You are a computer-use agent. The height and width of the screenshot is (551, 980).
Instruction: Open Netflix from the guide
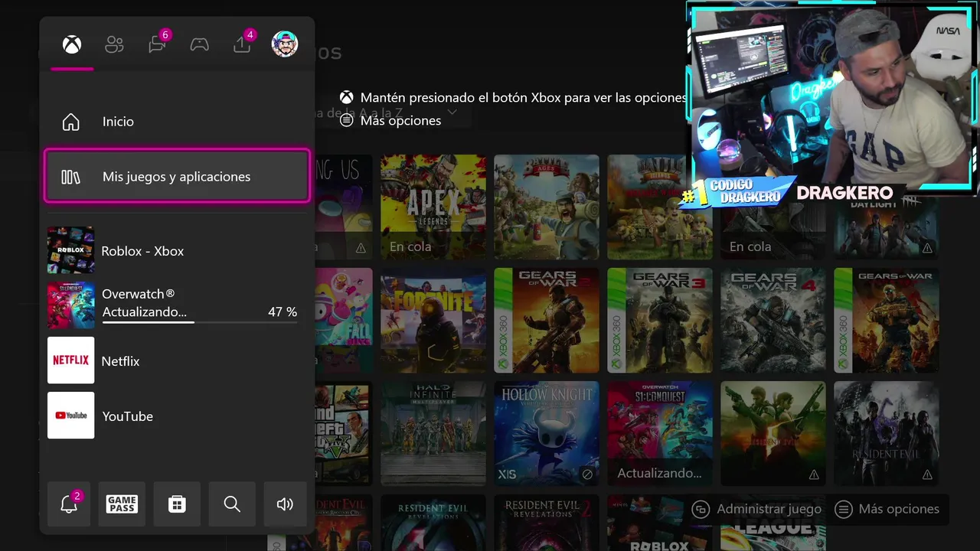(x=177, y=360)
